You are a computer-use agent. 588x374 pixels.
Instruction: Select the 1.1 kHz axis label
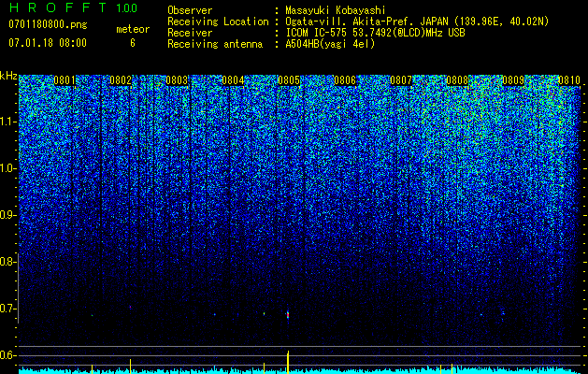(7, 122)
